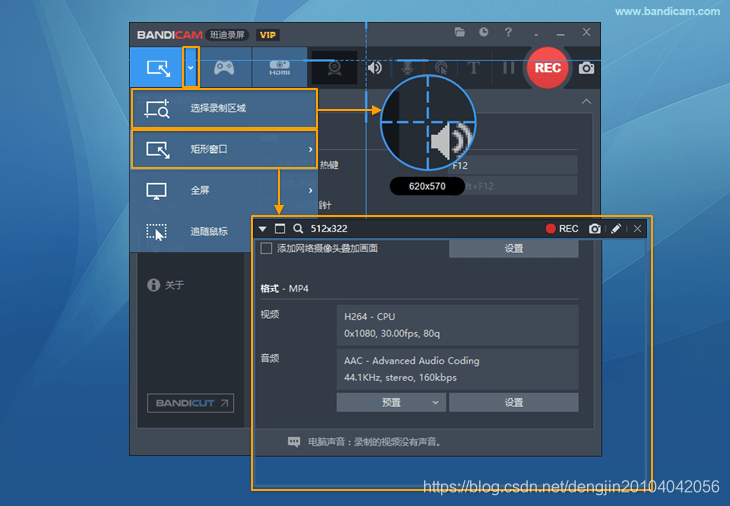The height and width of the screenshot is (506, 730).
Task: Expand the 矩形窗口 submenu arrow
Action: tap(311, 149)
